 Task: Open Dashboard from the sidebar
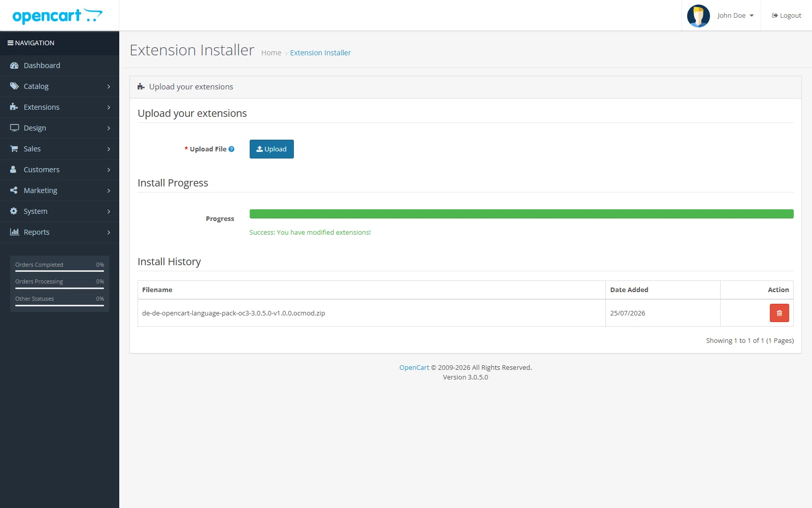[59, 66]
